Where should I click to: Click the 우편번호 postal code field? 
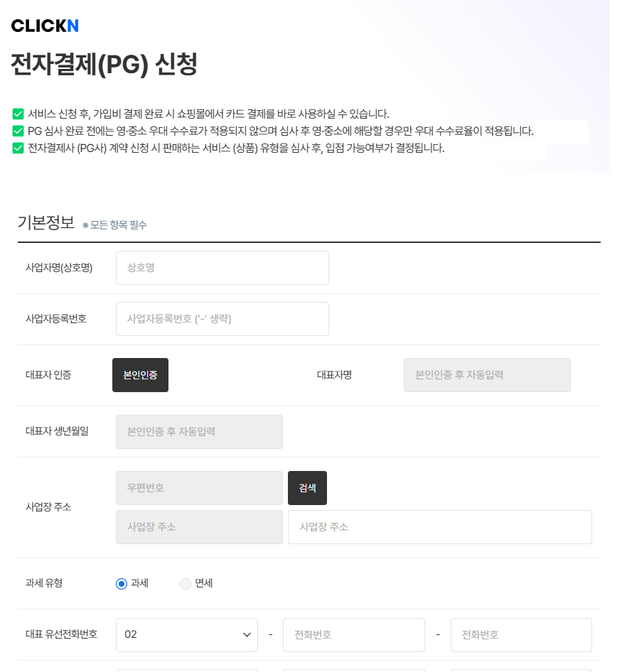point(199,488)
